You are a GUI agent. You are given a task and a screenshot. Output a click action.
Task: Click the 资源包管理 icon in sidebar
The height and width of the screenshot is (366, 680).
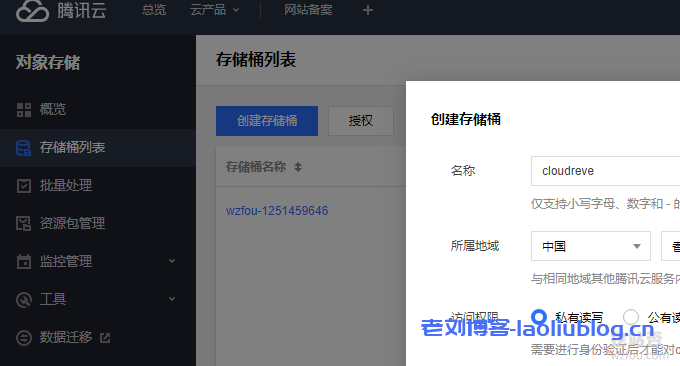click(23, 223)
